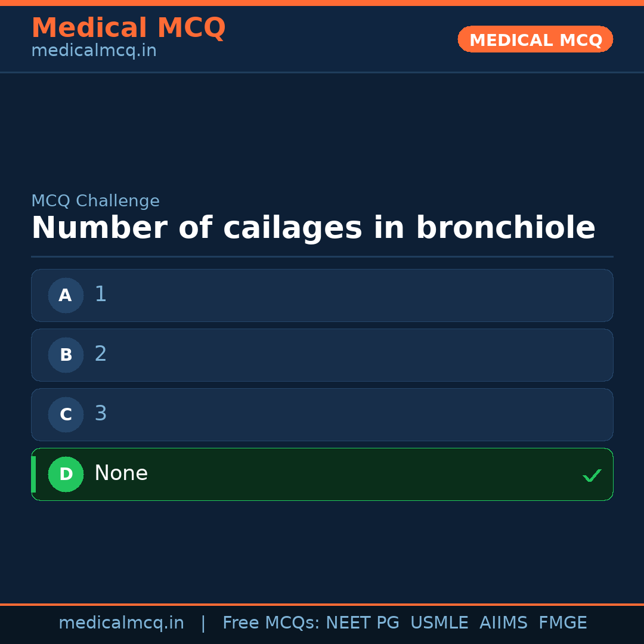Click the green D badge circle

[66, 474]
